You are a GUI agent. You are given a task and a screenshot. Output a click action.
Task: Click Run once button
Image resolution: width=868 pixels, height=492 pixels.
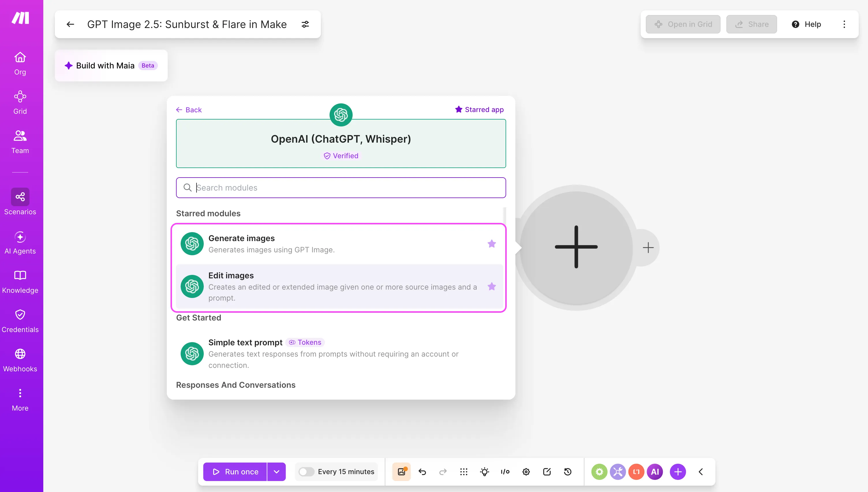[x=235, y=472]
